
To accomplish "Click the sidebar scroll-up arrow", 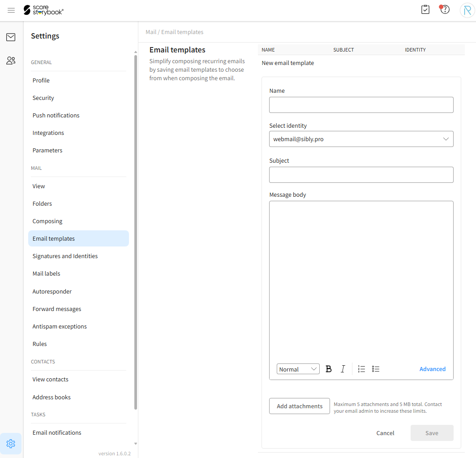I will 136,52.
